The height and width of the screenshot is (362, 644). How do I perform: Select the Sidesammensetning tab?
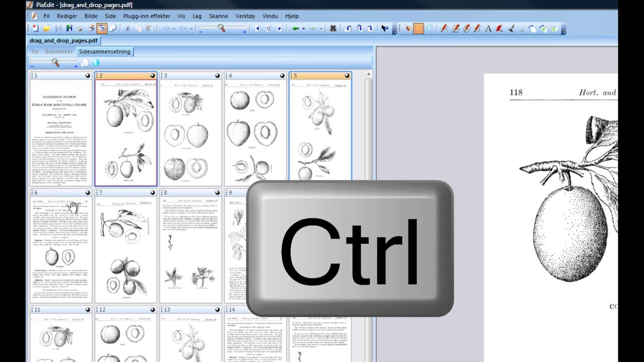coord(104,51)
